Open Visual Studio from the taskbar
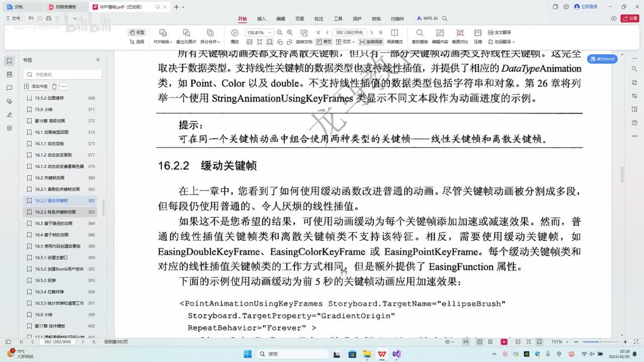This screenshot has width=644, height=362. point(397,354)
